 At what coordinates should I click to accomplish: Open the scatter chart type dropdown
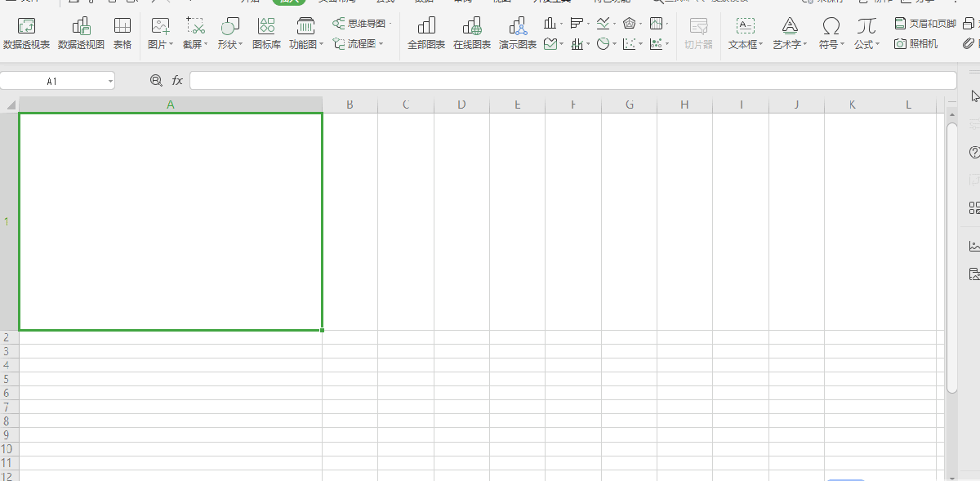pos(632,44)
